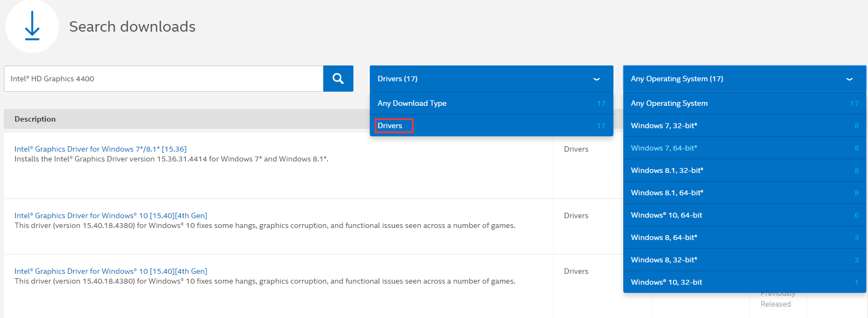Screen dimensions: 868x318
Task: Pick Windows 8.1, 32-bit* from list
Action: tap(667, 170)
